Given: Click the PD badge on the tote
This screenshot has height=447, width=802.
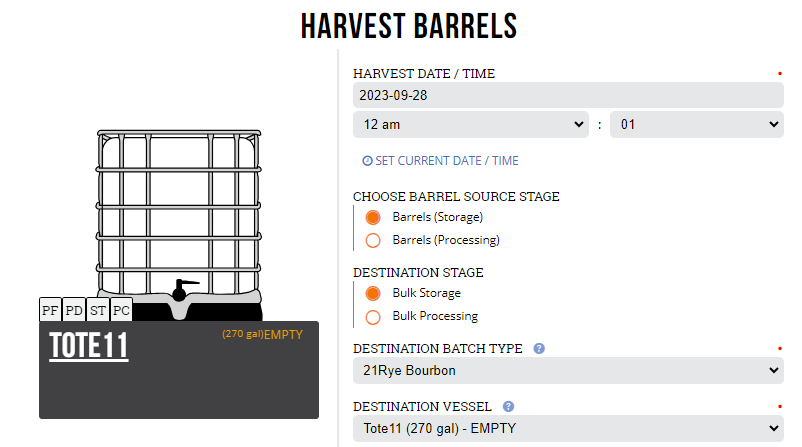Looking at the screenshot, I should (74, 310).
